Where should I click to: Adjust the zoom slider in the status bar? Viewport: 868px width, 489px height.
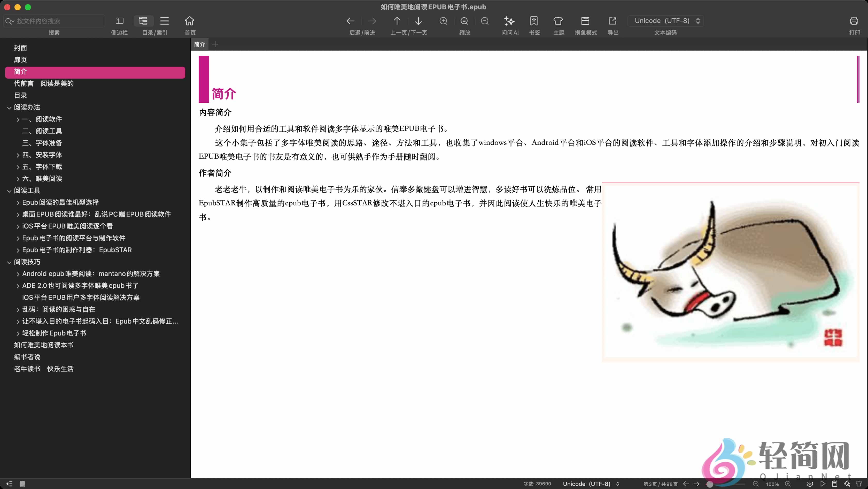click(710, 484)
